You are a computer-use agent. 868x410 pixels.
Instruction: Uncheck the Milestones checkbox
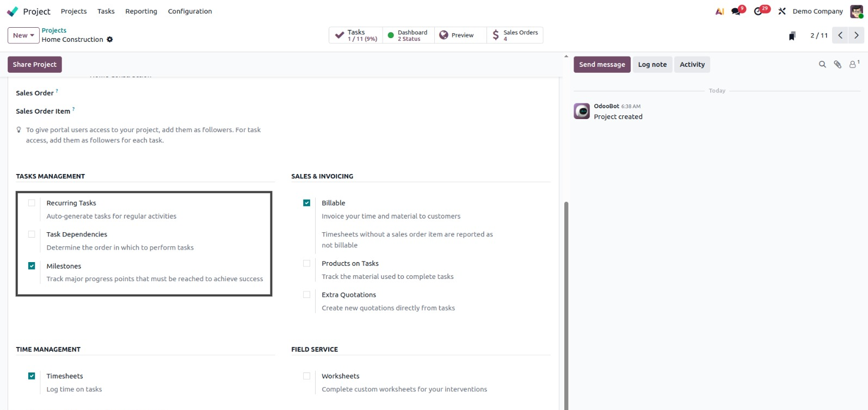32,266
